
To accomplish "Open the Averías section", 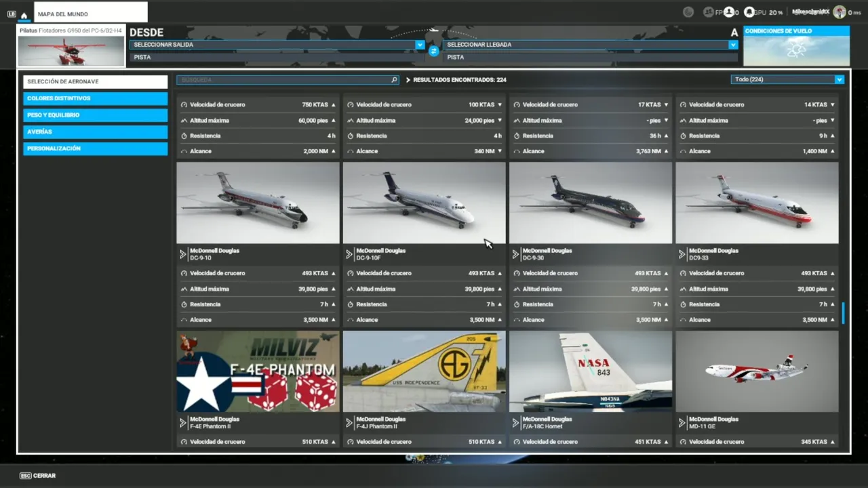I will pyautogui.click(x=95, y=131).
